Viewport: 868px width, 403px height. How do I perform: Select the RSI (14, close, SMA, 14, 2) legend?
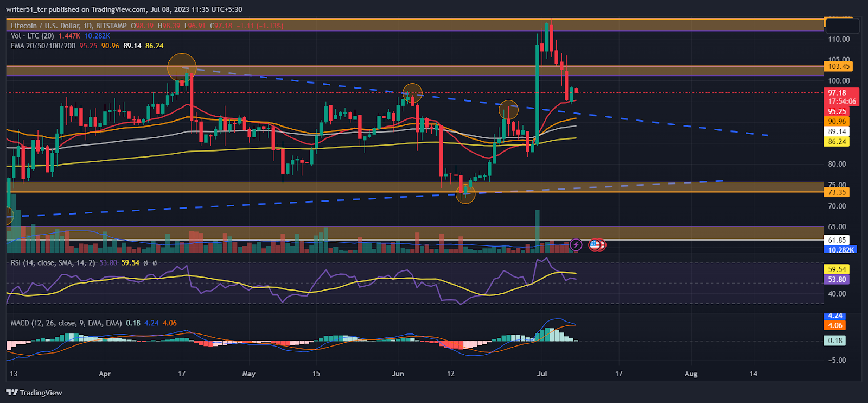point(53,263)
